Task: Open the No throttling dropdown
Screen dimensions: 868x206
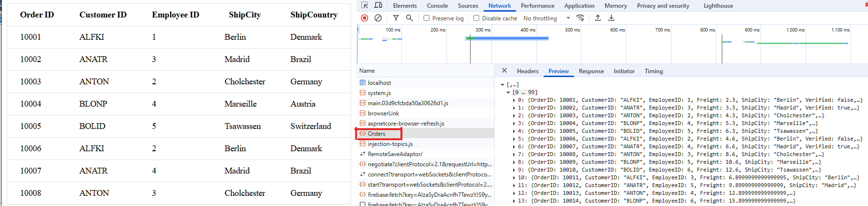Action: pos(547,18)
